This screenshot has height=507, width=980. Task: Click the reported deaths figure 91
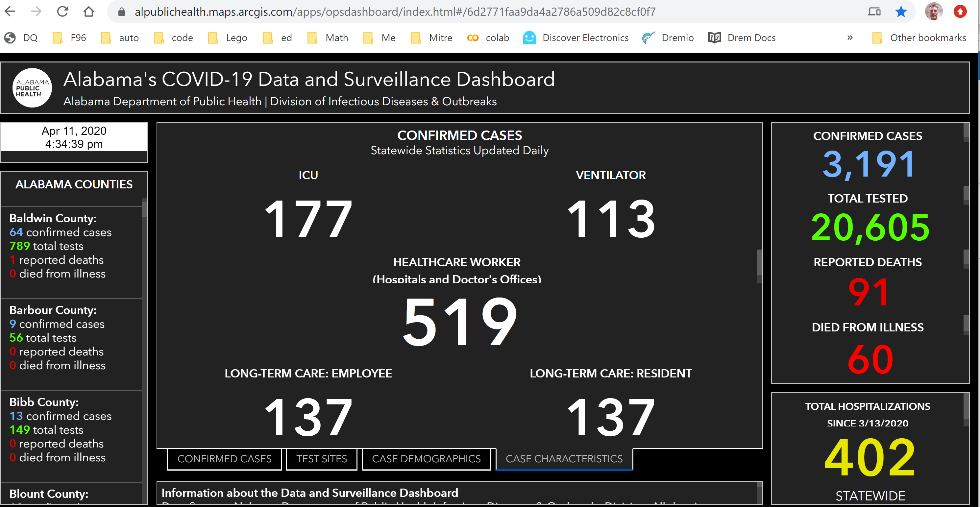(x=868, y=292)
